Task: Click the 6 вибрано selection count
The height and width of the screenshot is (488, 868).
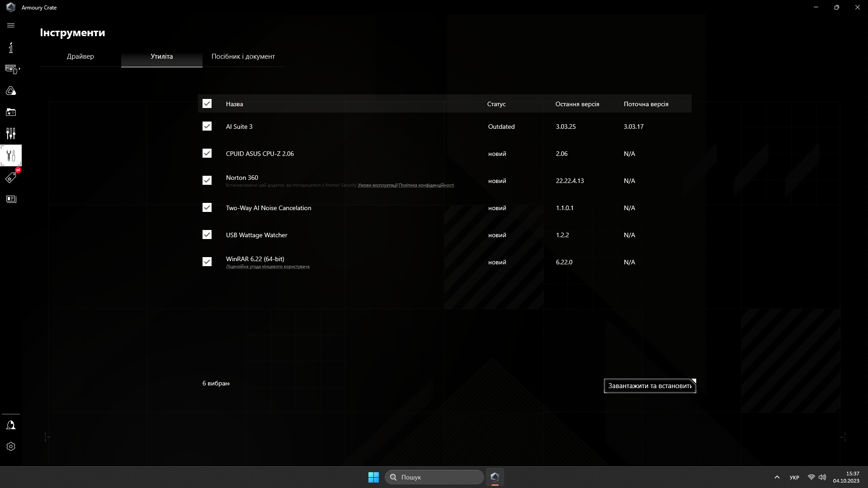Action: click(216, 383)
